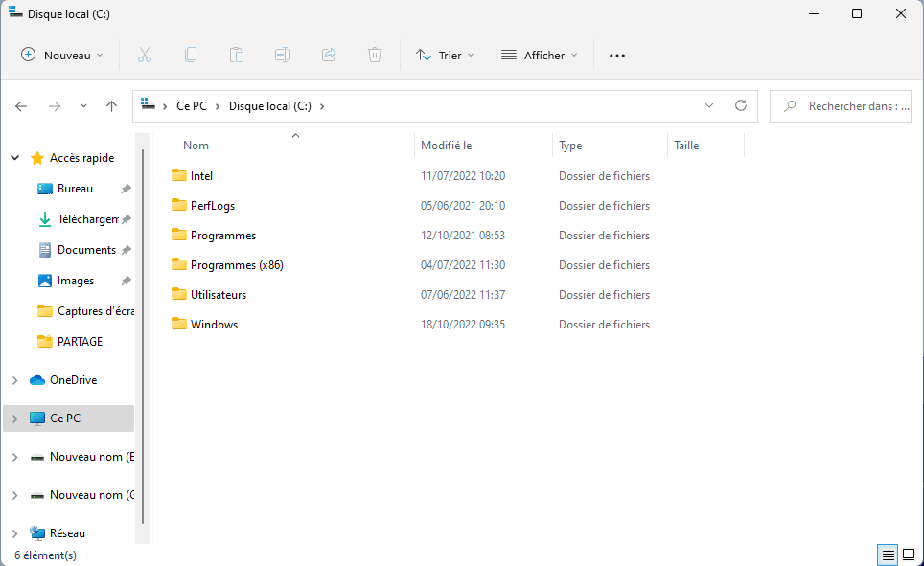Open recent locations dropdown arrow

coord(83,106)
